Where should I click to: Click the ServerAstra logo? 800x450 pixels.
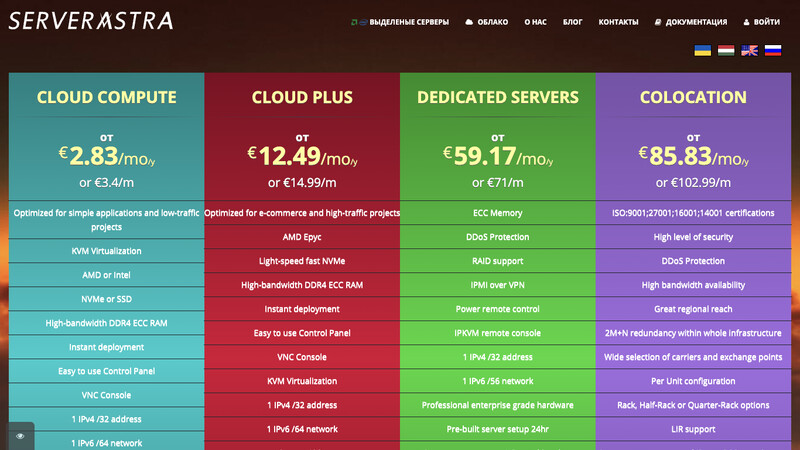tap(91, 21)
